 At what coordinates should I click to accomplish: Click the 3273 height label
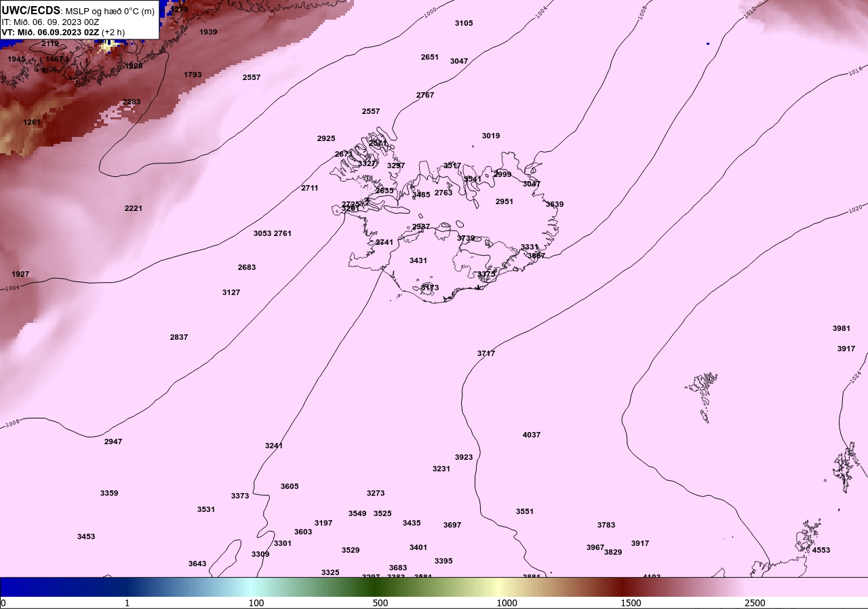coord(376,493)
